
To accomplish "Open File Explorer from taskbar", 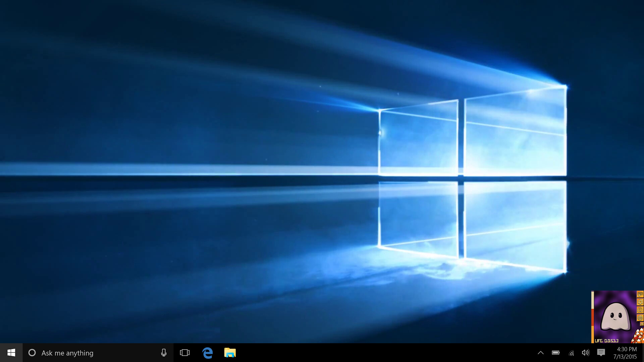I will click(x=230, y=353).
